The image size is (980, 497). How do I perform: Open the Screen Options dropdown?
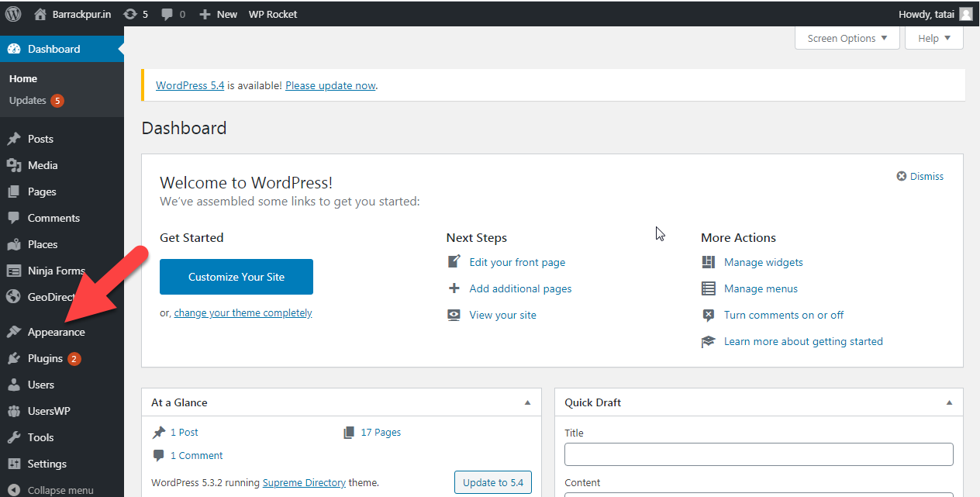[847, 37]
